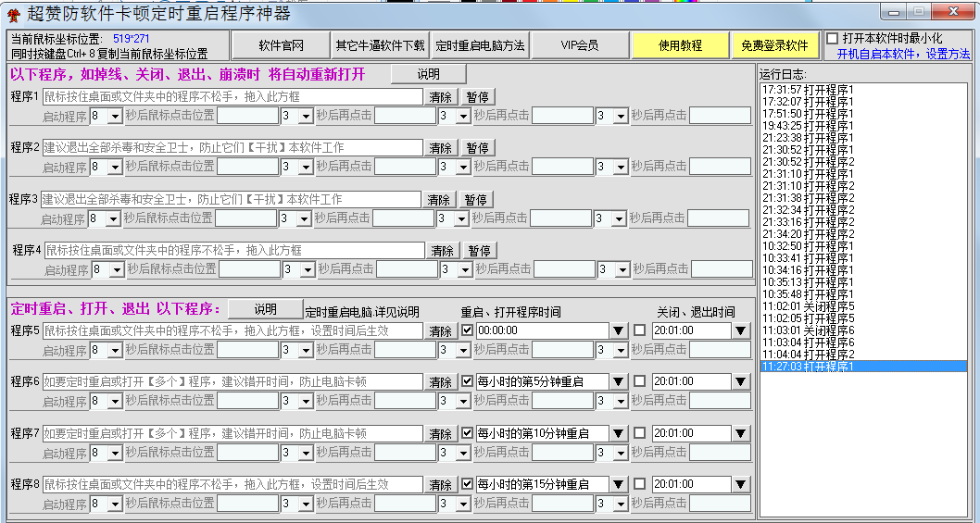Image resolution: width=980 pixels, height=523 pixels.
Task: Expand 程序8 20:01:00 exit time dropdown
Action: click(x=741, y=484)
